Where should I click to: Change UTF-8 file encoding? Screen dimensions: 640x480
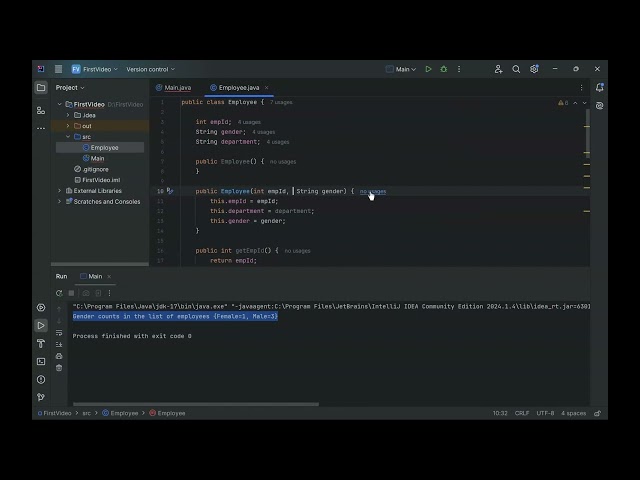tap(545, 413)
